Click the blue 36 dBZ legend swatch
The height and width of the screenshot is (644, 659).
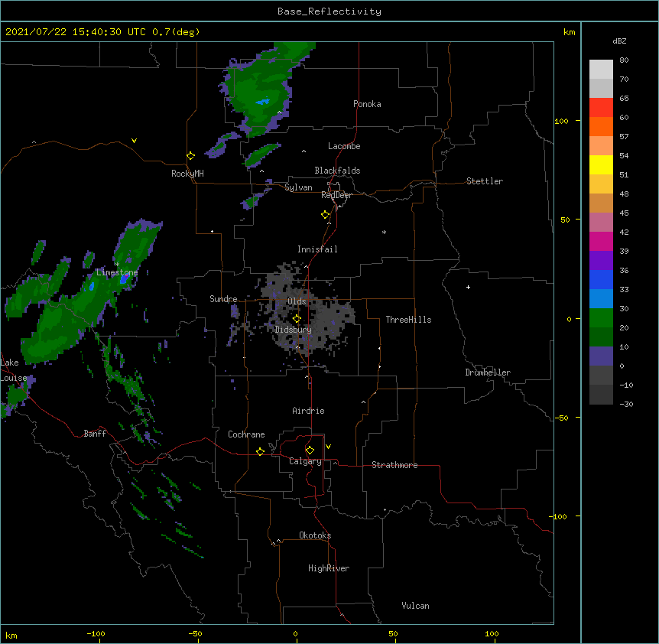[601, 279]
